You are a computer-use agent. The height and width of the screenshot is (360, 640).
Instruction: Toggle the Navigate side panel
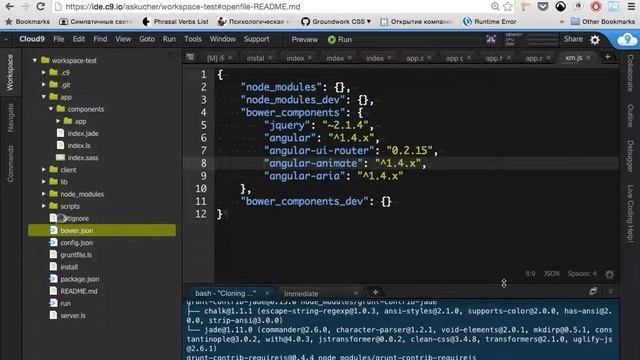pos(10,118)
